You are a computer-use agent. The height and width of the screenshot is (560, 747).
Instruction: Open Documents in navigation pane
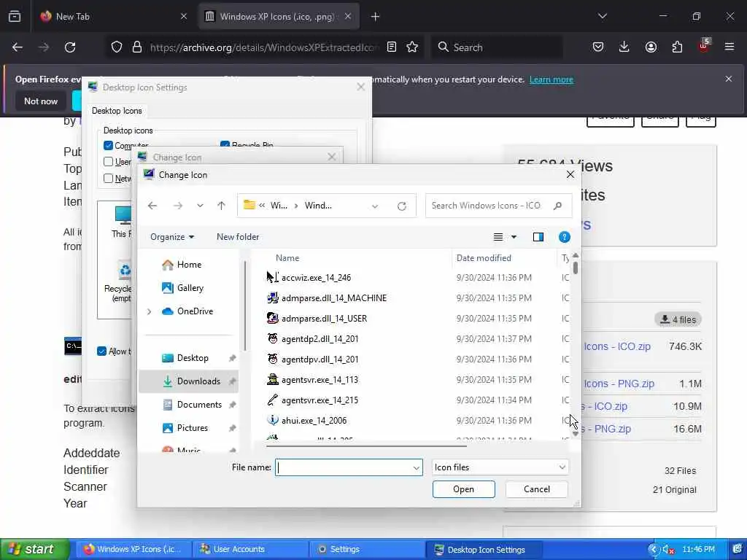click(x=192, y=405)
